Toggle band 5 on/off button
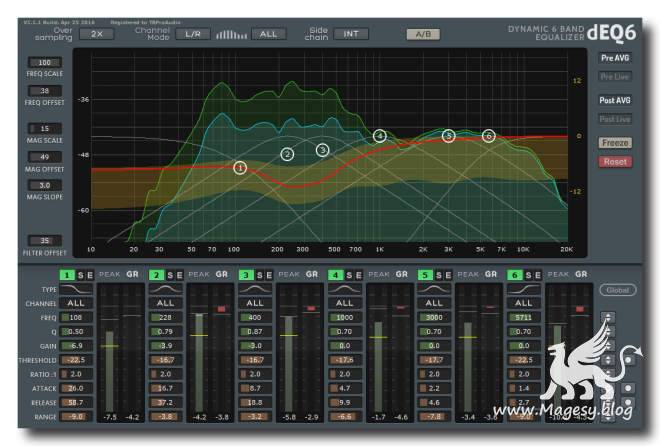 click(x=425, y=275)
